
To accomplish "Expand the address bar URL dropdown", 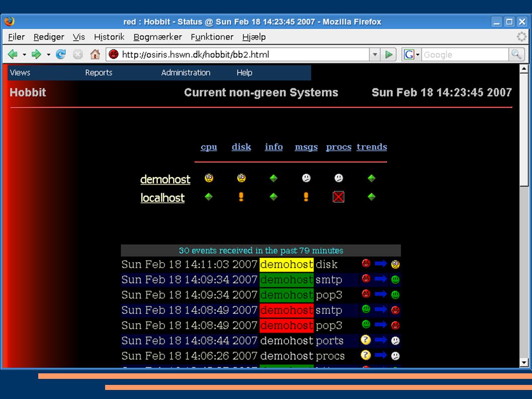I will pyautogui.click(x=375, y=54).
